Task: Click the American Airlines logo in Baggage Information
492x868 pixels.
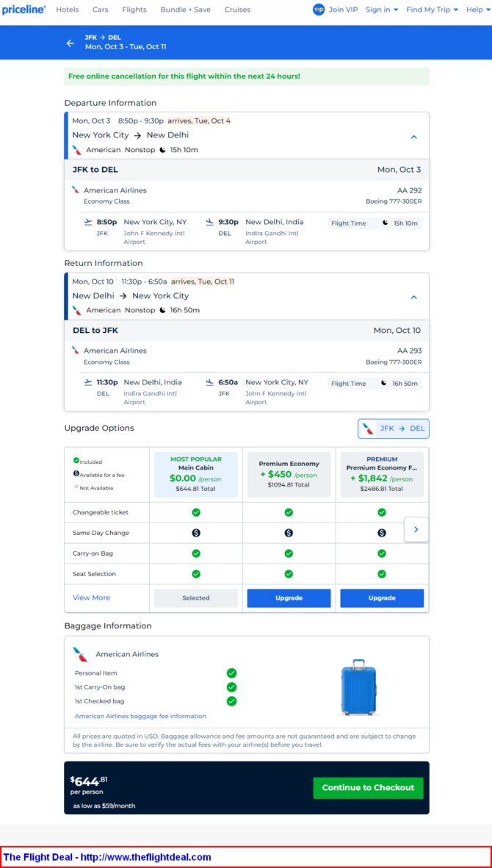Action: coord(80,654)
